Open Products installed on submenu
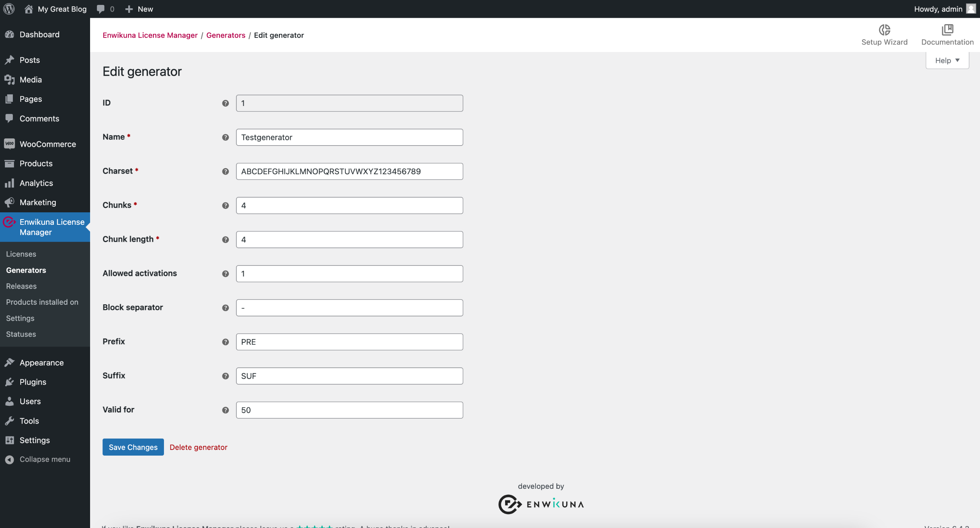The width and height of the screenshot is (980, 528). [42, 302]
